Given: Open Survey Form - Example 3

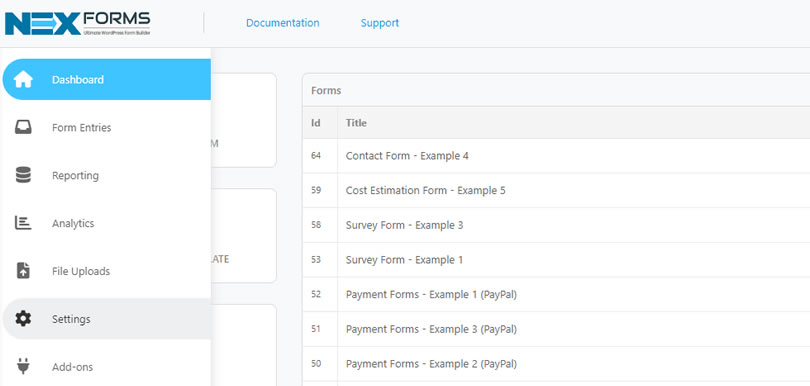Looking at the screenshot, I should pos(404,225).
